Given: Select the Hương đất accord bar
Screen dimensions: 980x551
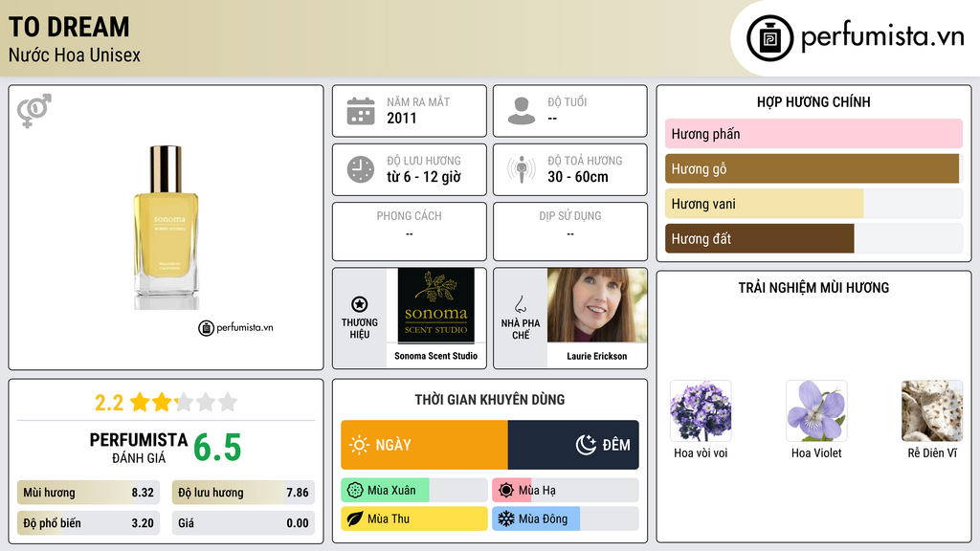Looking at the screenshot, I should (813, 238).
